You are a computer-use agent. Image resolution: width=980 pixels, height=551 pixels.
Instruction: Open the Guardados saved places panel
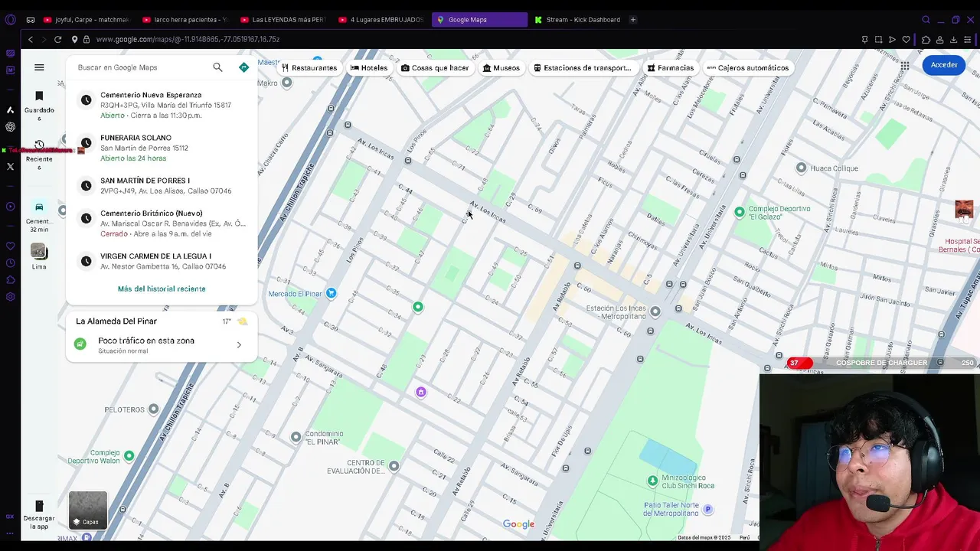[x=39, y=106]
